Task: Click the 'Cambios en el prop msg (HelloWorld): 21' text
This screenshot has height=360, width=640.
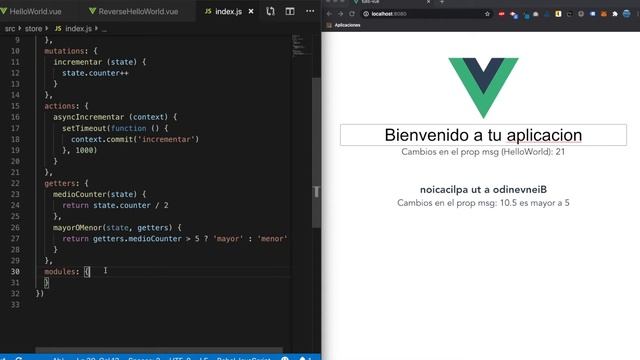Action: (x=483, y=152)
